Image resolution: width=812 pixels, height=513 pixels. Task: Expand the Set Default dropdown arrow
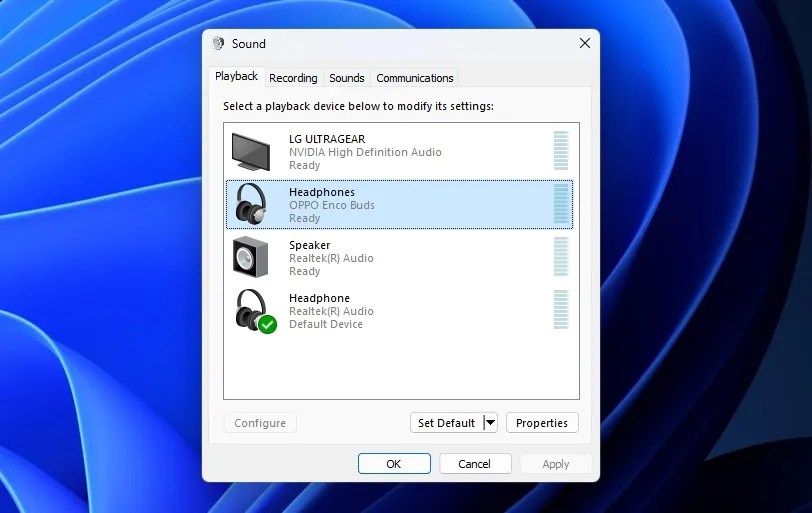coord(490,423)
